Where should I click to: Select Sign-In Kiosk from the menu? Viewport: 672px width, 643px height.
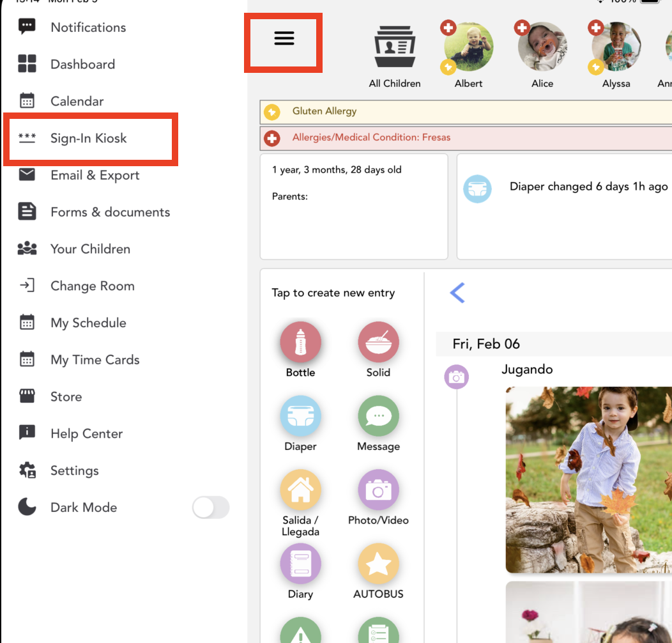coord(89,138)
